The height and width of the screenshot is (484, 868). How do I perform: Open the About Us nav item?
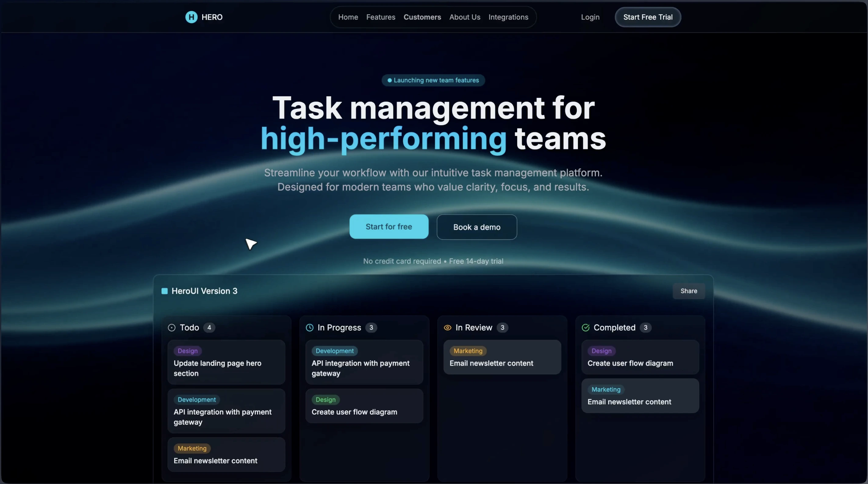coord(465,17)
